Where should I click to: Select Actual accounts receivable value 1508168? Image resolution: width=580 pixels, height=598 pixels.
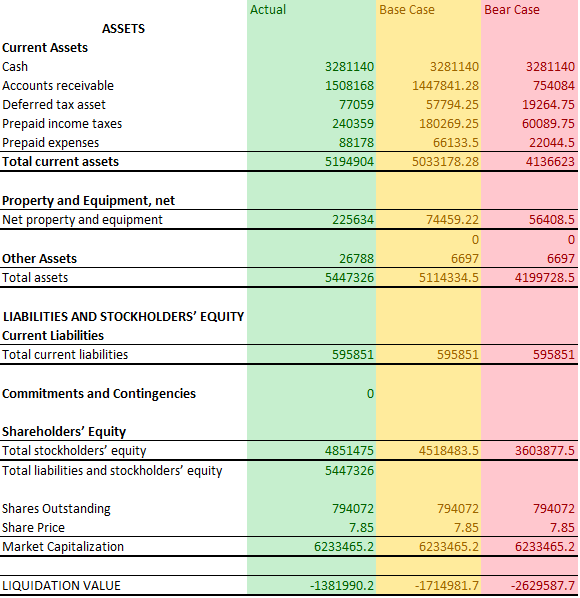coord(311,86)
